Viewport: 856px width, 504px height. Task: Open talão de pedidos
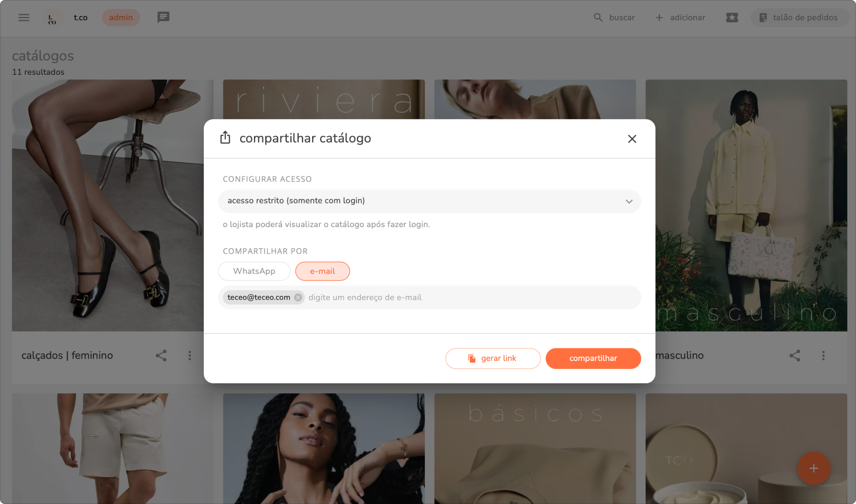click(x=799, y=17)
